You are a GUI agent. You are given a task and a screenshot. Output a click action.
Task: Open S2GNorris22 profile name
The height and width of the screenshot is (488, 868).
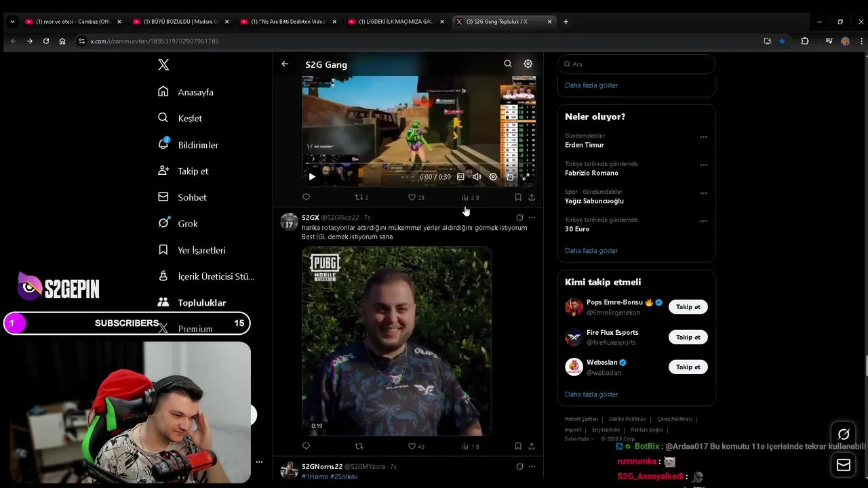[322, 466]
